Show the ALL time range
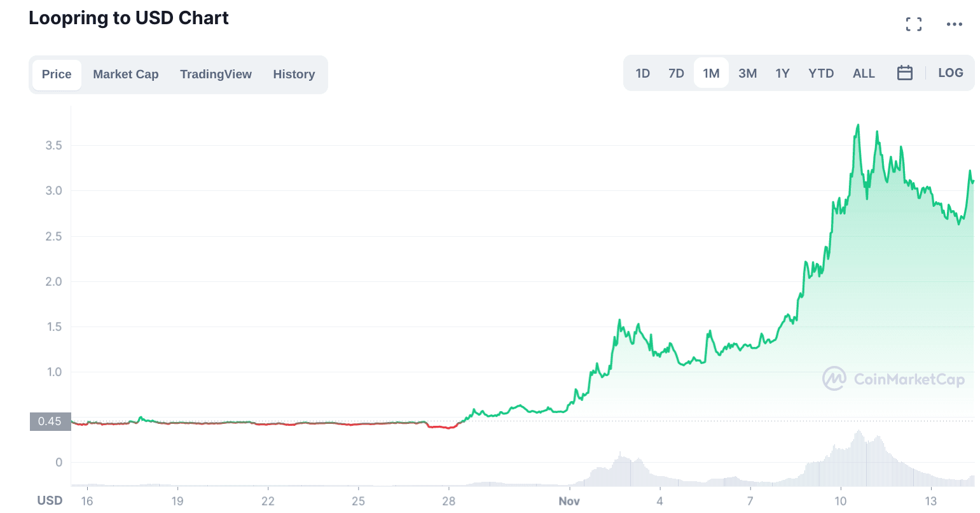Viewport: 980px width, 513px height. click(864, 73)
